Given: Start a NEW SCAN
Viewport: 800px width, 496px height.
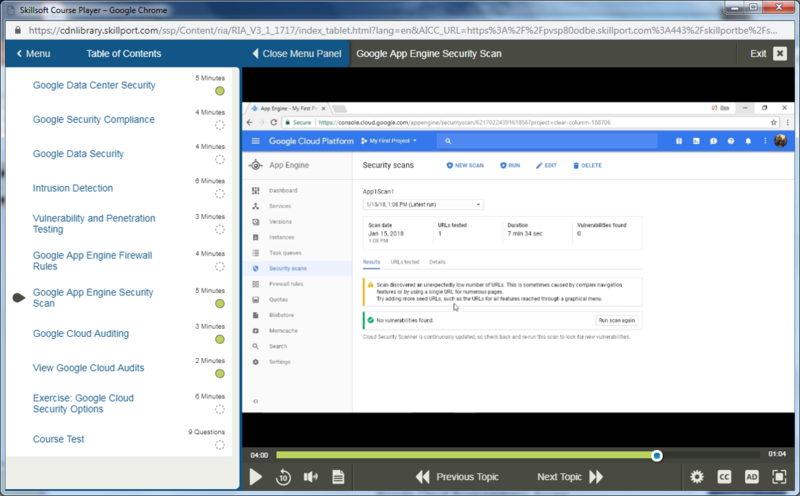Looking at the screenshot, I should click(465, 165).
